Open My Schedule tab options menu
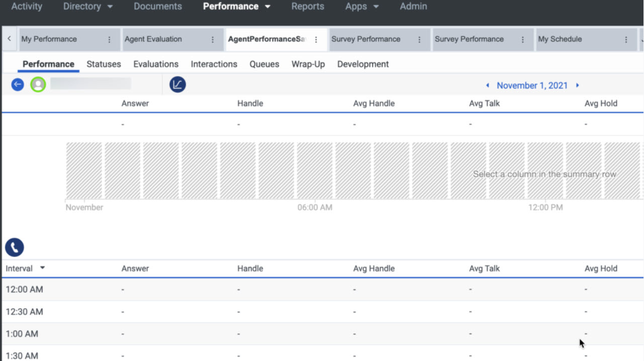 (626, 39)
